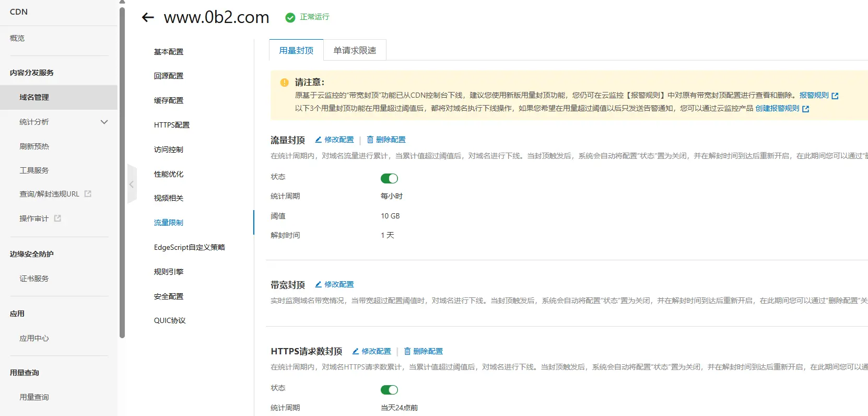Click the 每小时 statistics period value
The image size is (868, 416).
(x=392, y=196)
